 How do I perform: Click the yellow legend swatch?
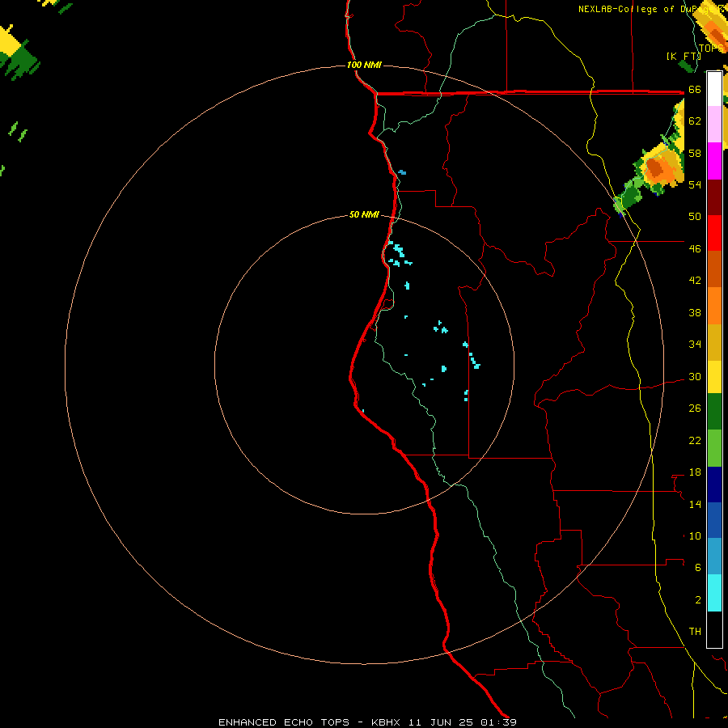pos(714,377)
